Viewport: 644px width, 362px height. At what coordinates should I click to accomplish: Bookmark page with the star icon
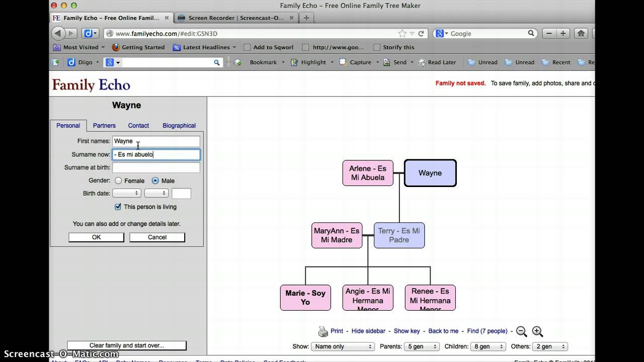coord(402,33)
